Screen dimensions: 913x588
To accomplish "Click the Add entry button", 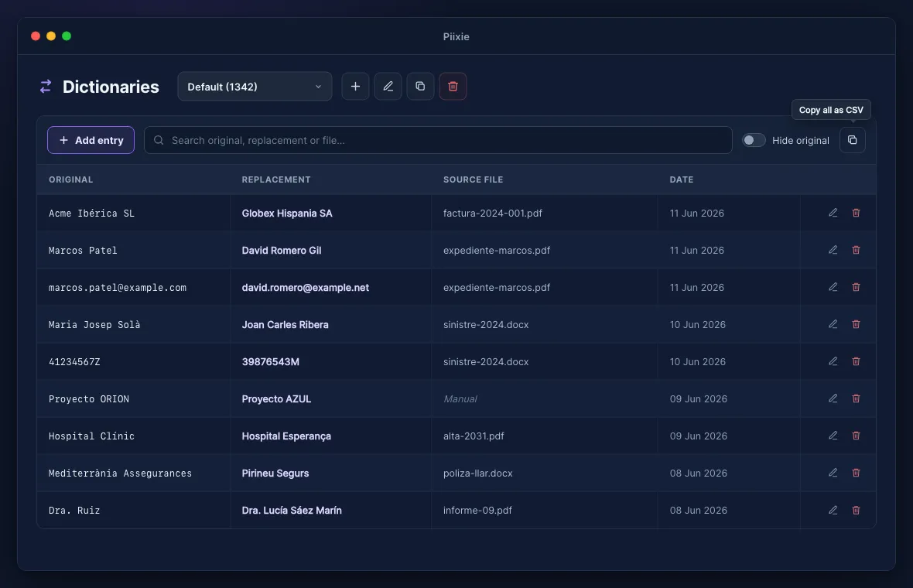I will [91, 140].
